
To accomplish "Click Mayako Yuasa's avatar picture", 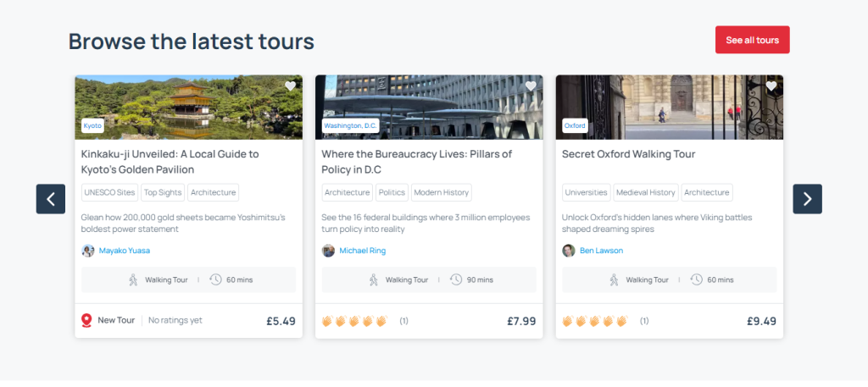I will point(88,251).
